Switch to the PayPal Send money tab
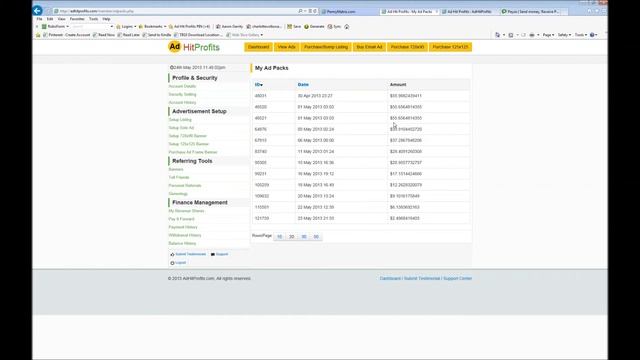Image resolution: width=640 pixels, height=360 pixels. pos(531,11)
